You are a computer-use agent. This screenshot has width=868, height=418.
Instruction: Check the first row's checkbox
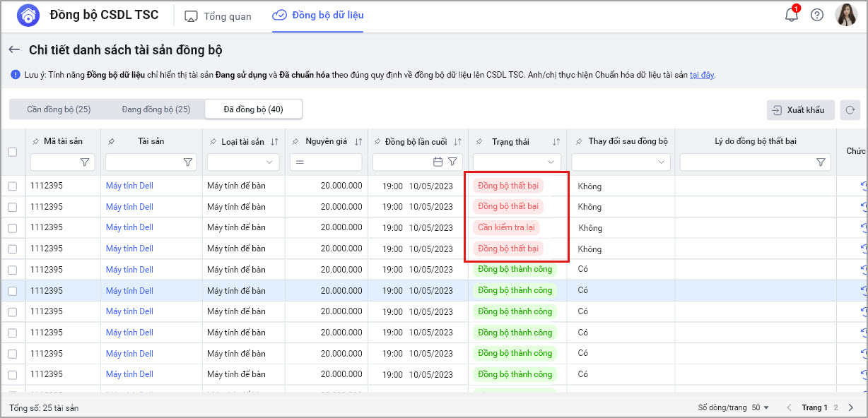click(x=12, y=186)
